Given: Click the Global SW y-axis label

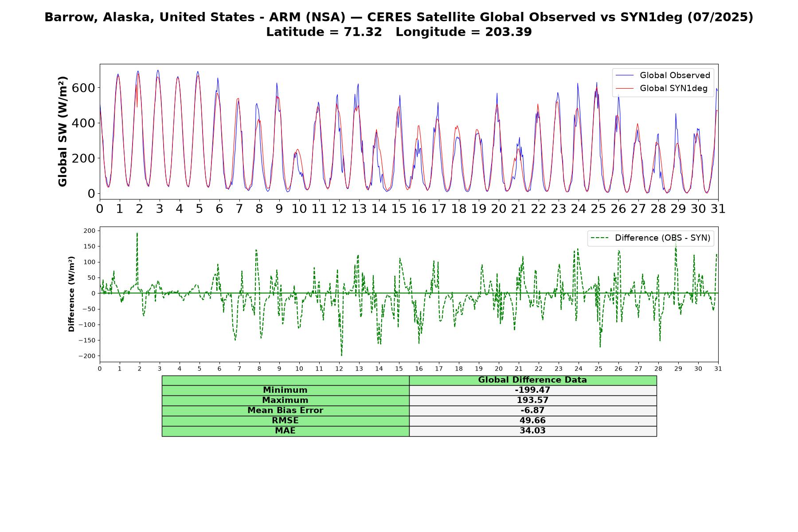Looking at the screenshot, I should tap(63, 131).
